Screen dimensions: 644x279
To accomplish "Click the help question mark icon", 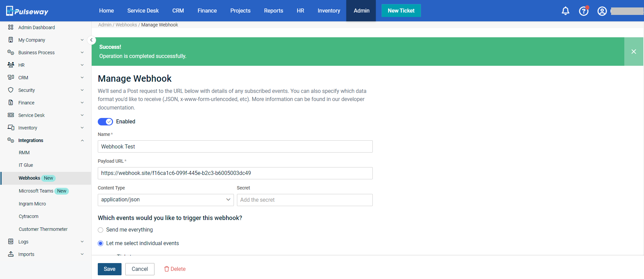I will pos(583,11).
